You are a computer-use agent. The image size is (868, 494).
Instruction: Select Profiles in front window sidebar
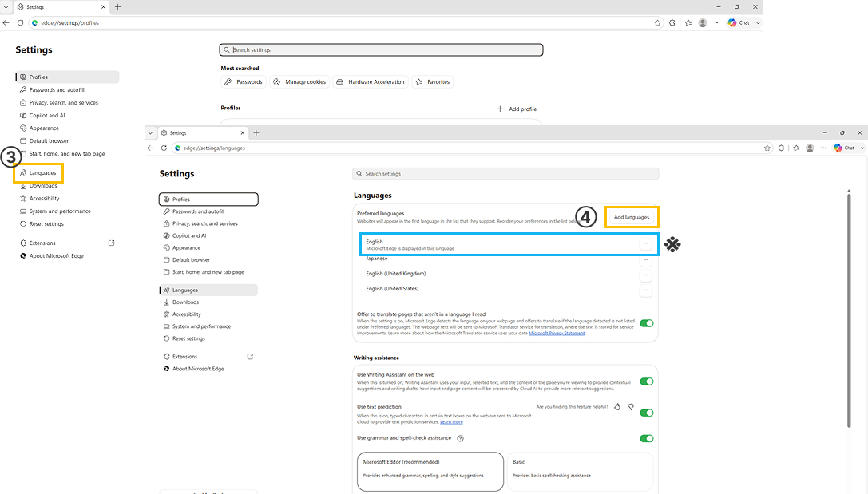tap(208, 200)
